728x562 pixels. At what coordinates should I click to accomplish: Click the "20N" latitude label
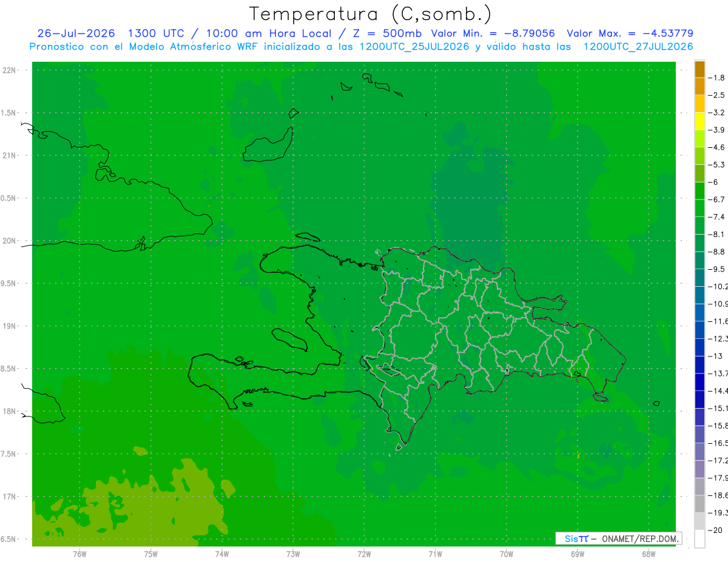pyautogui.click(x=10, y=241)
